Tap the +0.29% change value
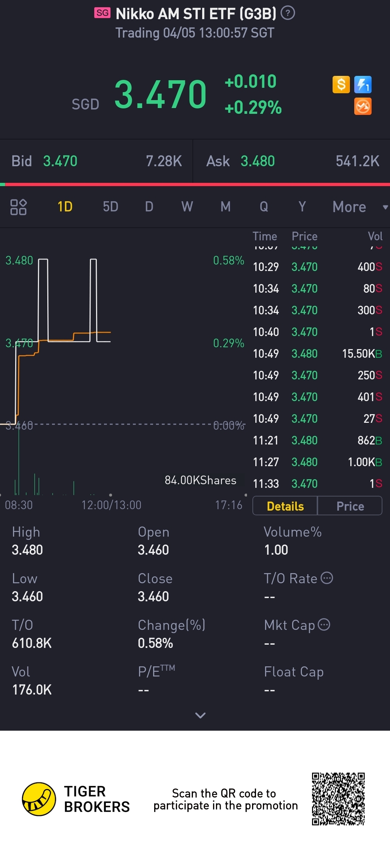 (x=253, y=108)
